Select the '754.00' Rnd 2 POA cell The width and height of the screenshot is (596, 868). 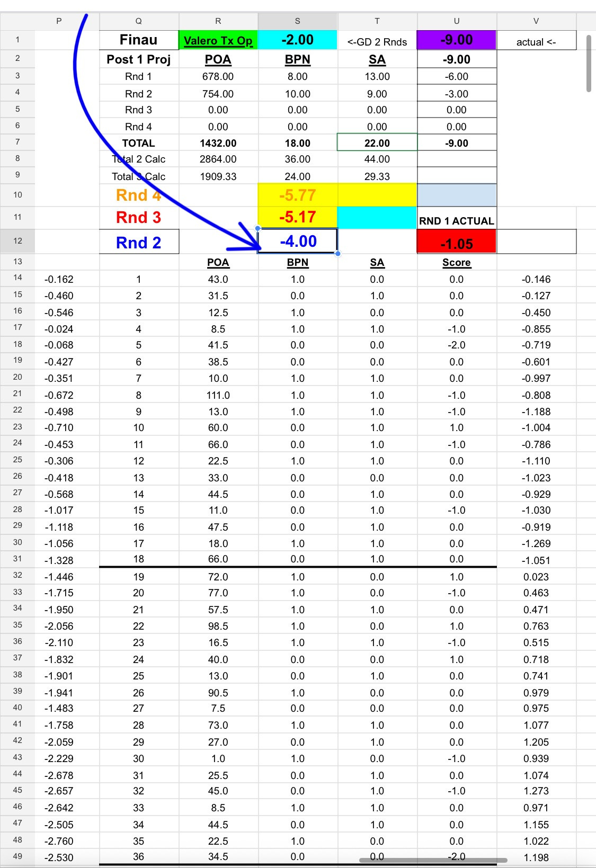coord(218,94)
